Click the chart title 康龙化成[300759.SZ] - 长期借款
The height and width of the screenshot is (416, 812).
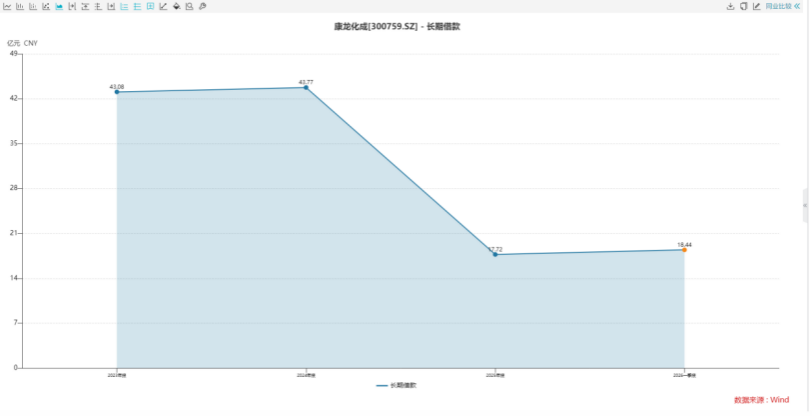[x=397, y=26]
